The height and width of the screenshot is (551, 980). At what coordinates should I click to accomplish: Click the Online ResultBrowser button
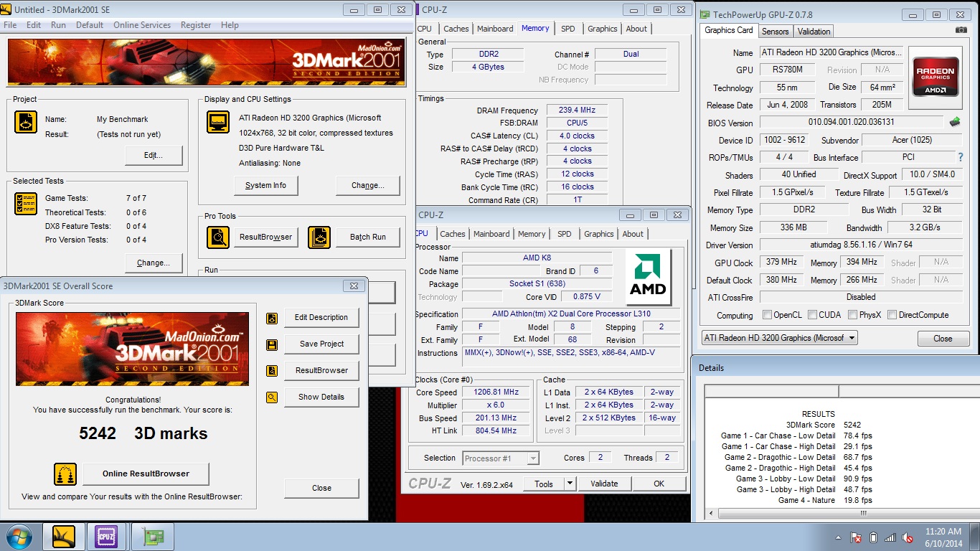click(146, 474)
